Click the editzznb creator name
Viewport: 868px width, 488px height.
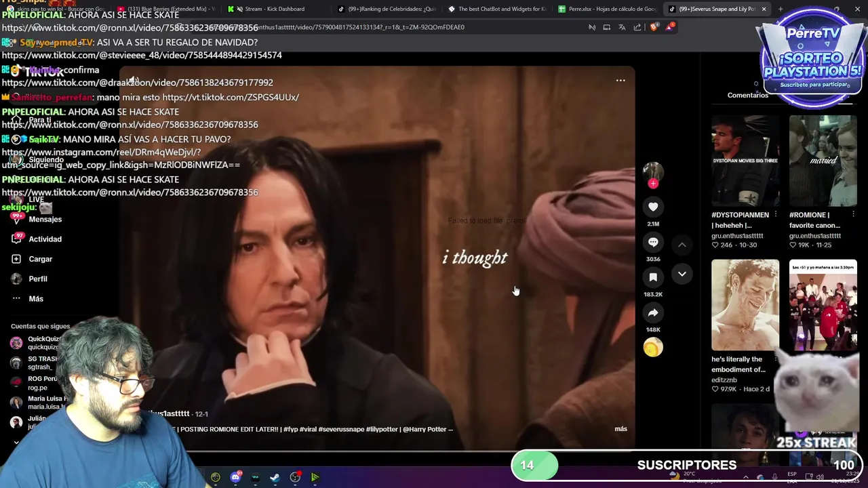(724, 380)
